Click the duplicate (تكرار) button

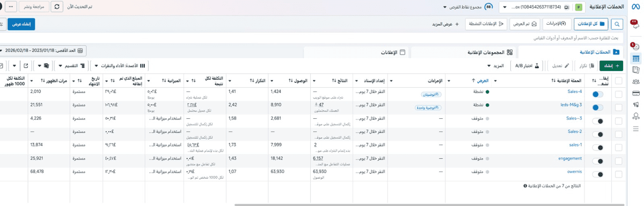click(586, 66)
